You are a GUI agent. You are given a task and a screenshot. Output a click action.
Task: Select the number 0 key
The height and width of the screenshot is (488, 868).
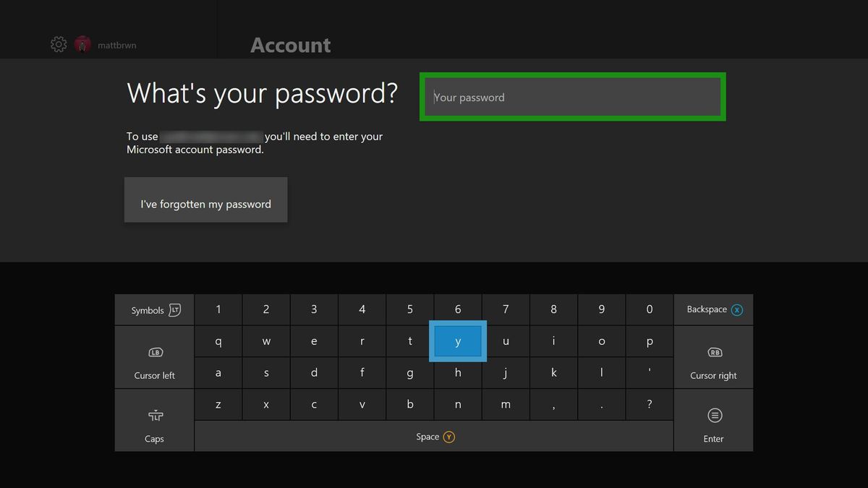(650, 310)
